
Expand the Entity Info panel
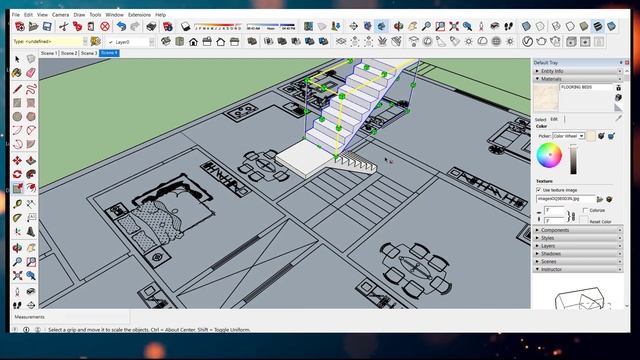(x=578, y=71)
